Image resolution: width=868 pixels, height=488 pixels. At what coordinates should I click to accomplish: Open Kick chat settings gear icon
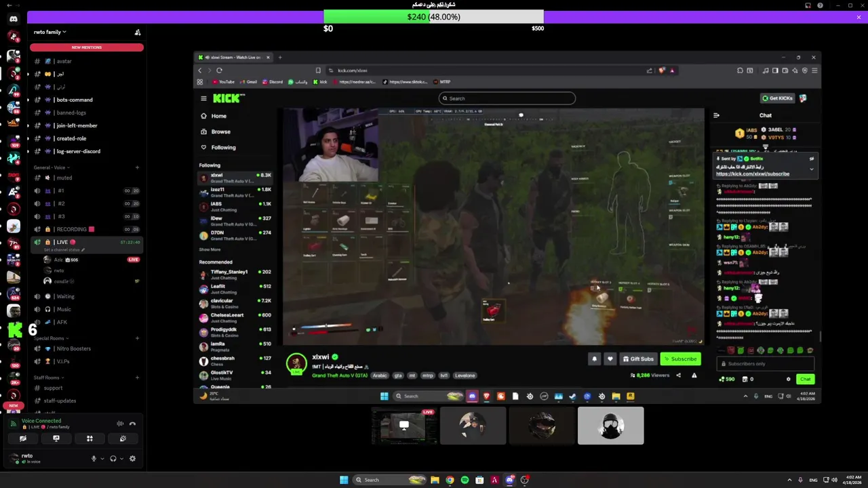pyautogui.click(x=788, y=380)
